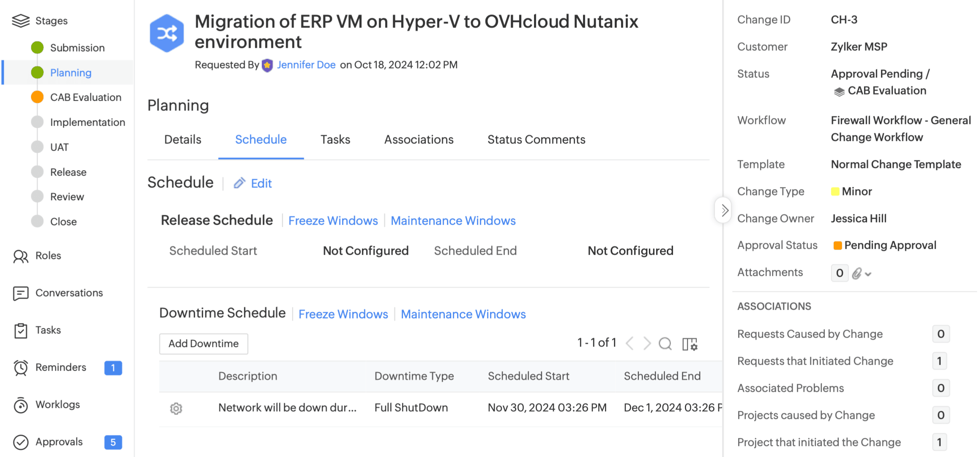The height and width of the screenshot is (457, 980).
Task: Open the Conversations section
Action: (69, 293)
